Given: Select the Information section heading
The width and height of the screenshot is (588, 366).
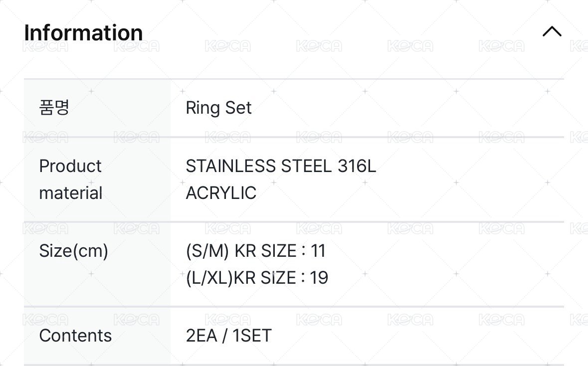Looking at the screenshot, I should [x=83, y=32].
